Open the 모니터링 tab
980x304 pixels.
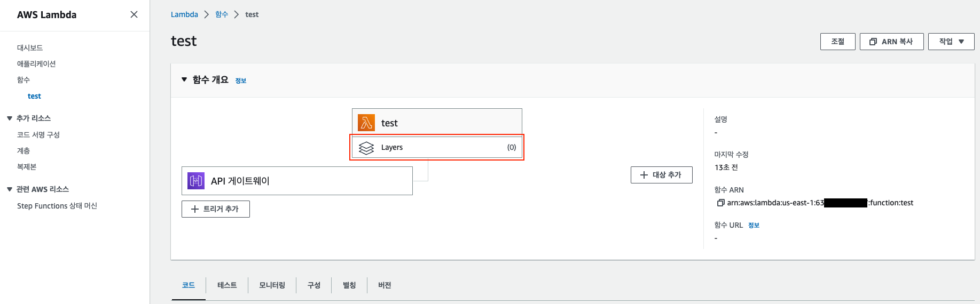[x=272, y=285]
